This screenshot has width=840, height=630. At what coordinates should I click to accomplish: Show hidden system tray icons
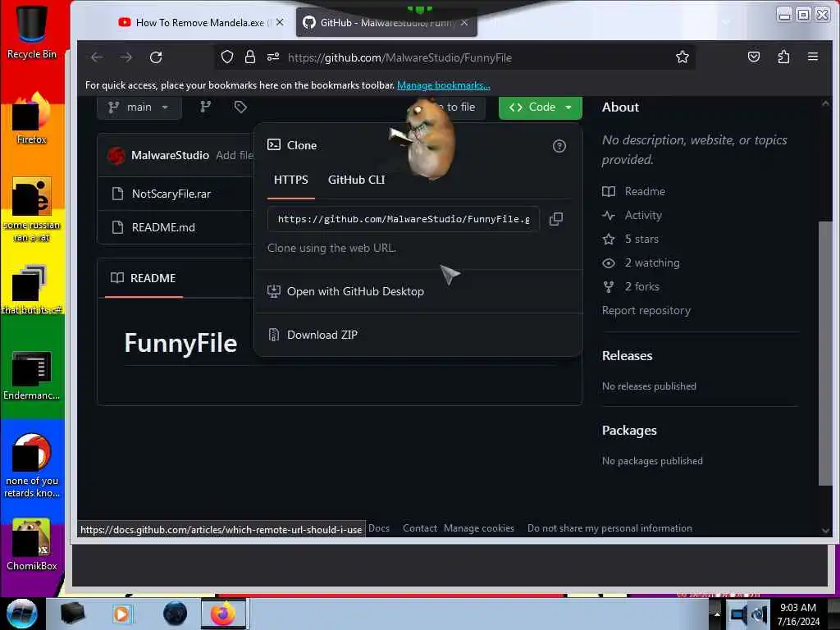[x=717, y=614]
